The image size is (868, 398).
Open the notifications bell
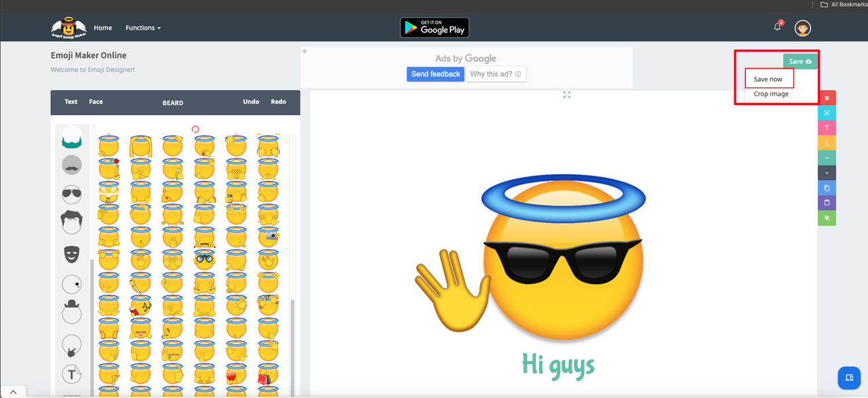[778, 27]
